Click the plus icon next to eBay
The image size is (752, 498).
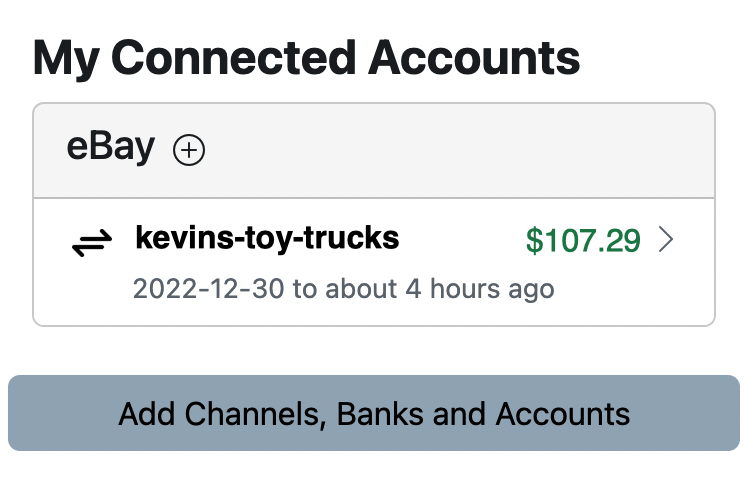189,151
